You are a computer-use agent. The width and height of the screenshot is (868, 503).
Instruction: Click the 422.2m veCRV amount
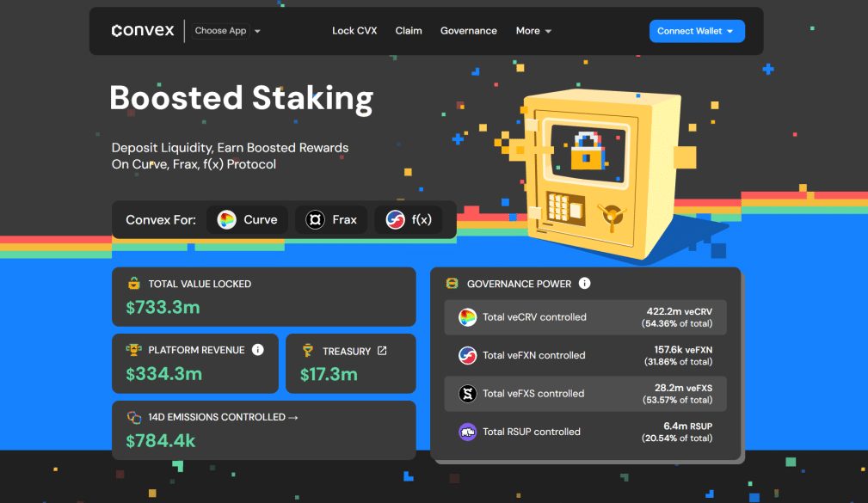[680, 311]
